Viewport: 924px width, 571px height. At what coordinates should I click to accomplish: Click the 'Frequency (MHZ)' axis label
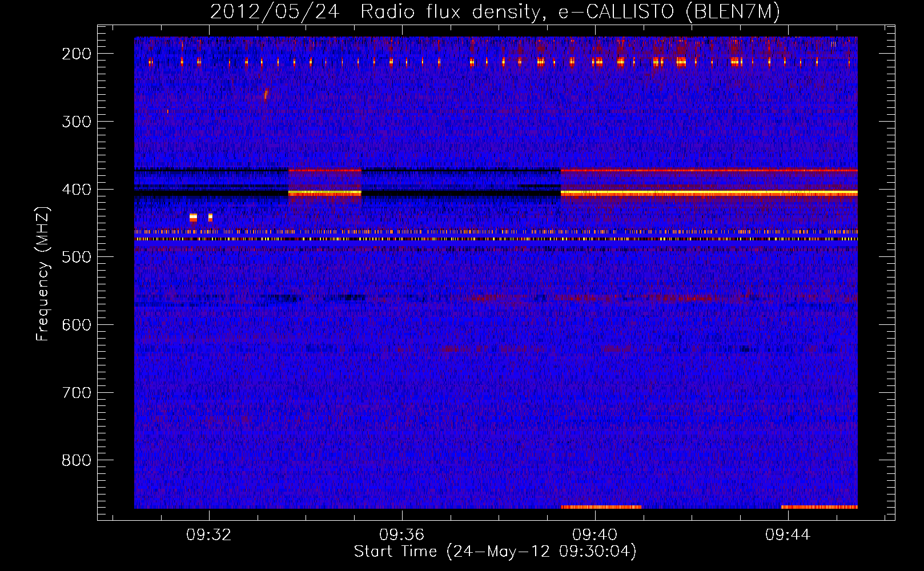(43, 274)
